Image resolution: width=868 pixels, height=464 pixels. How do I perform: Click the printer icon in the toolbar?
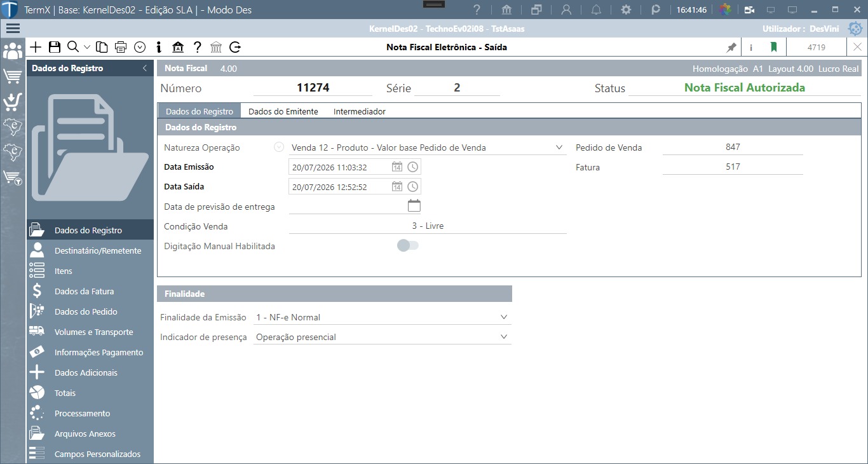click(x=121, y=47)
